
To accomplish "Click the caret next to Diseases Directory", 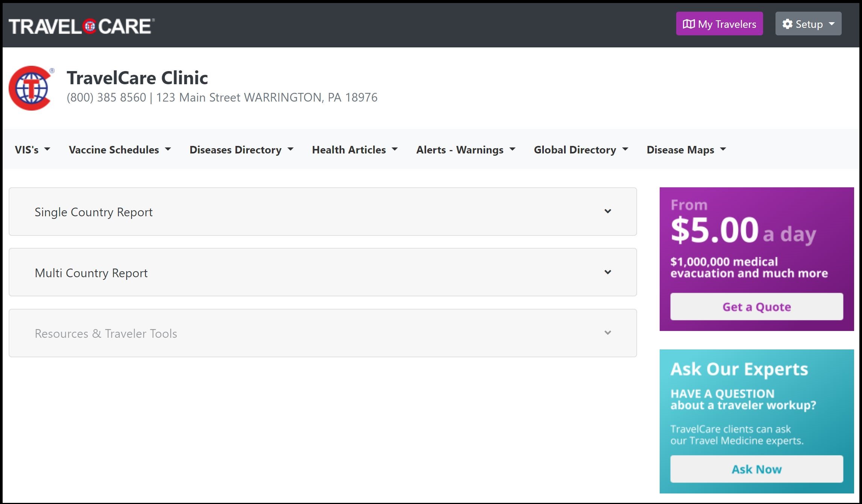I will (x=291, y=149).
